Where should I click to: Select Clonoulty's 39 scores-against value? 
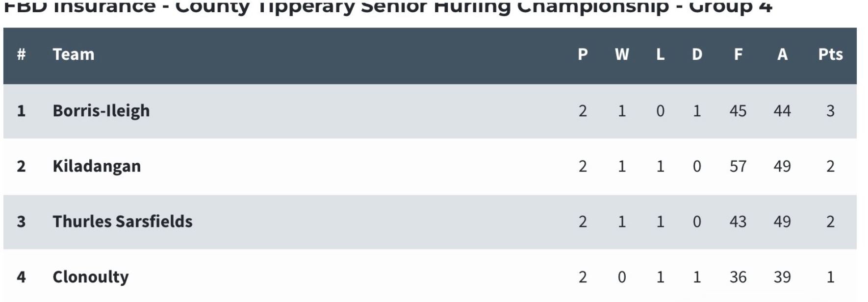(x=782, y=277)
